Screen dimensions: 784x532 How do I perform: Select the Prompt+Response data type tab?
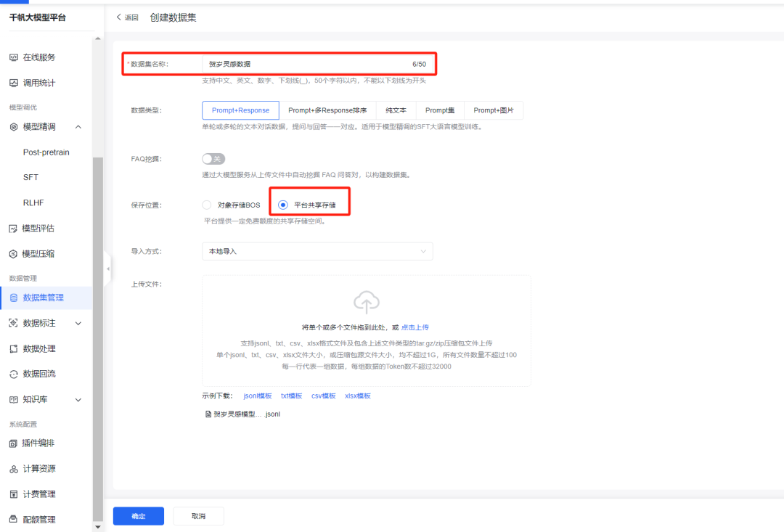(x=240, y=110)
